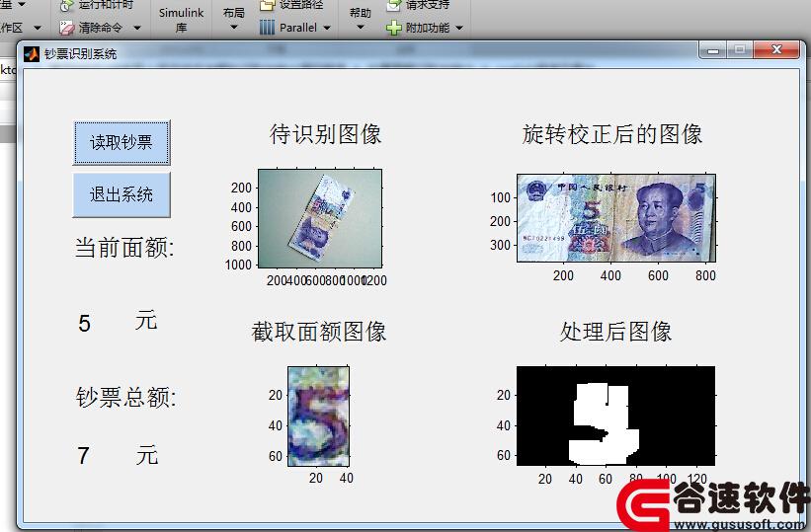Close the 钞票识别系统 window
This screenshot has height=532, width=811.
coord(776,49)
